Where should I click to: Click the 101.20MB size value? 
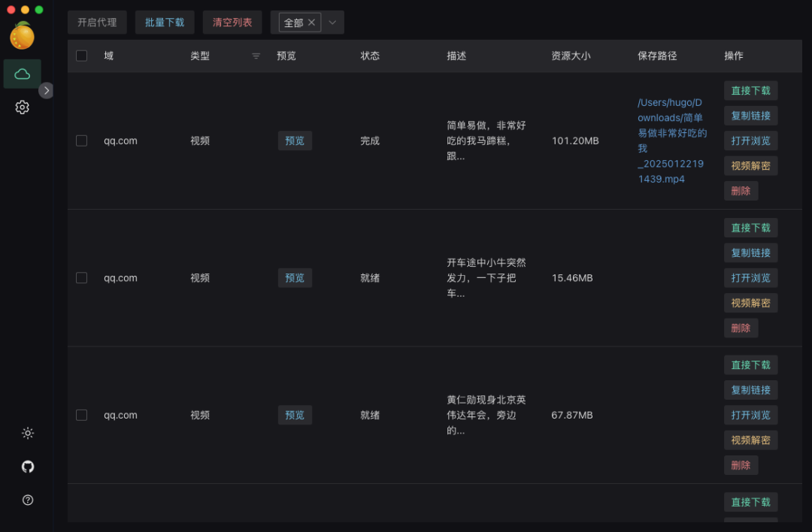575,141
